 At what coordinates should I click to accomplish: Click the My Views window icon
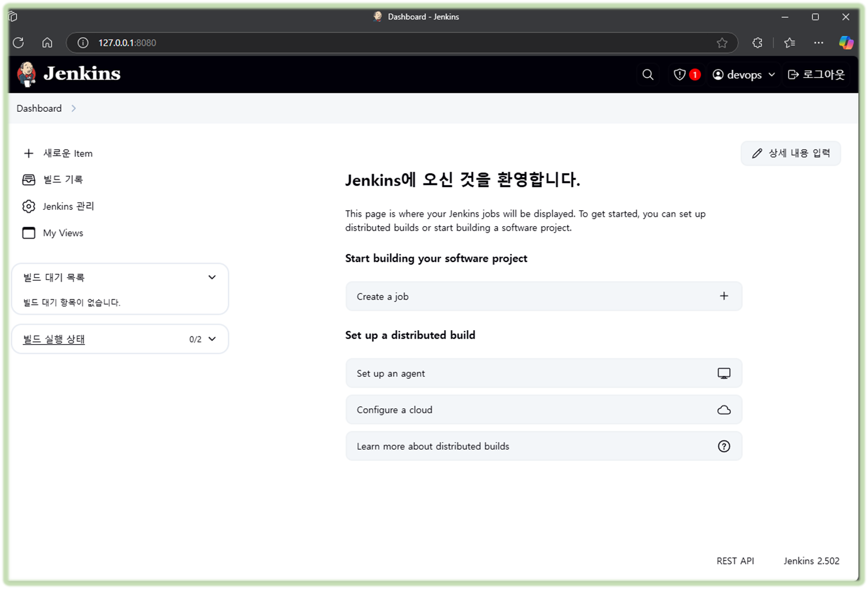pyautogui.click(x=29, y=233)
